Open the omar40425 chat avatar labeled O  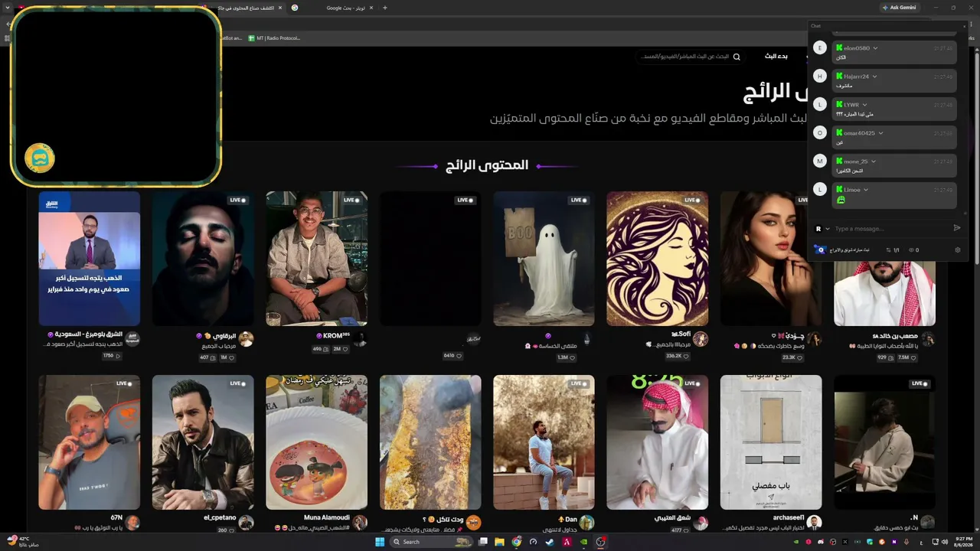click(x=820, y=133)
